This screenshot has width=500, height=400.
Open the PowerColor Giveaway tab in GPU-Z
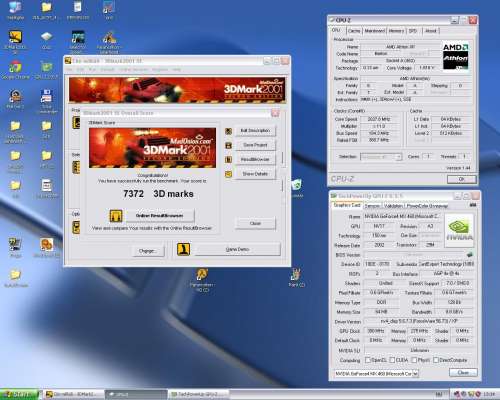(427, 206)
